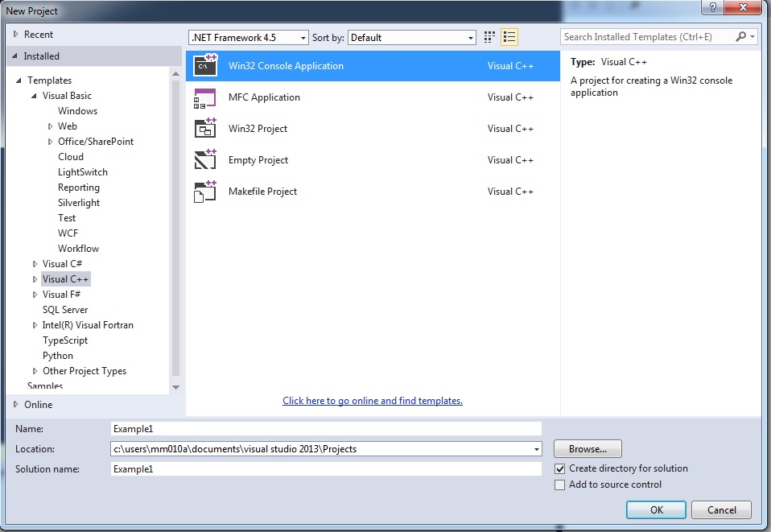Select the Makefile Project template icon

205,192
